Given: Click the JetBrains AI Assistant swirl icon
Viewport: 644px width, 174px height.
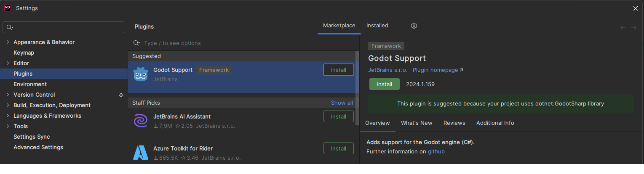Looking at the screenshot, I should point(141,121).
